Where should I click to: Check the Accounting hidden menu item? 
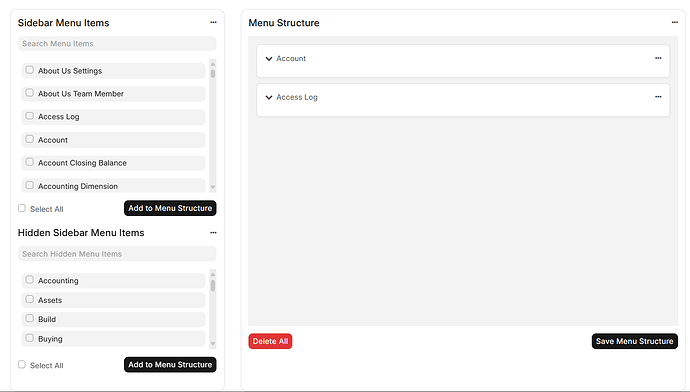click(29, 280)
